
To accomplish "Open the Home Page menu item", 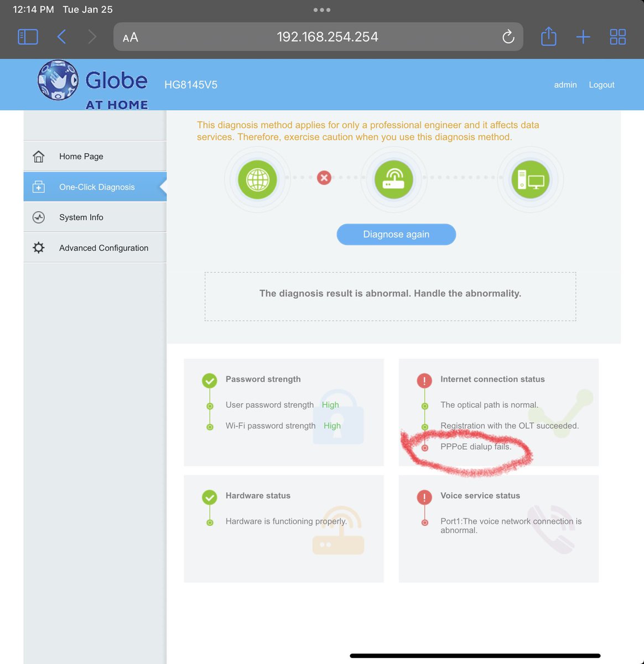I will tap(95, 157).
